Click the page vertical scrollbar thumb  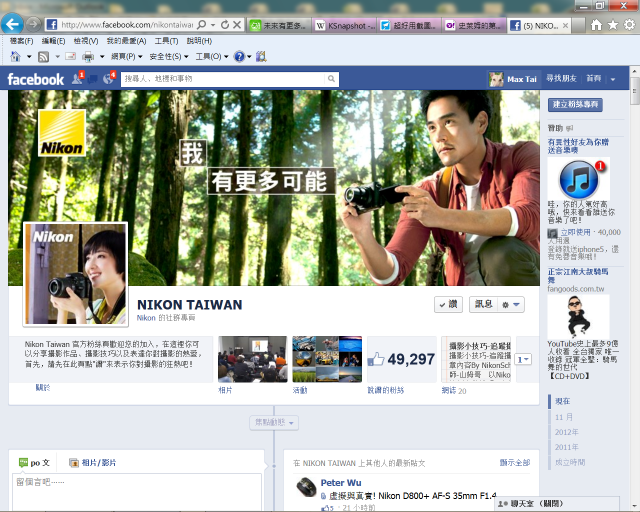[x=634, y=91]
